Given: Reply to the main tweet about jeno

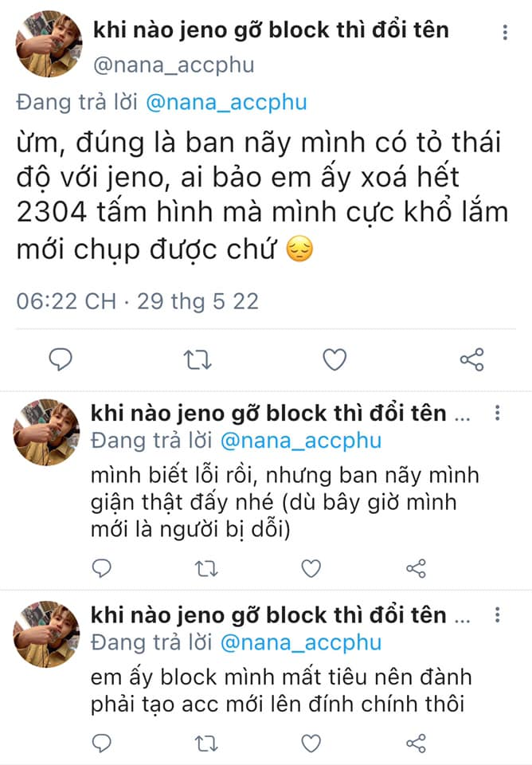Looking at the screenshot, I should coord(61,359).
